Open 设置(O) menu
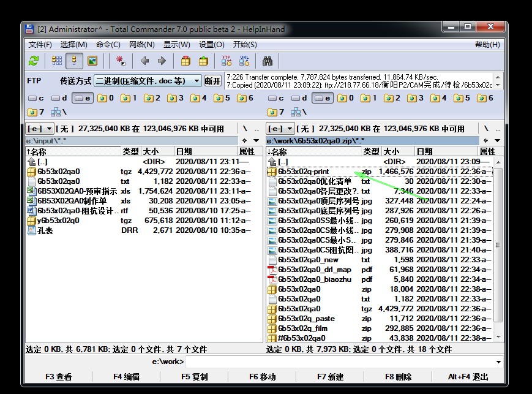Viewport: 532px width, 394px height. [x=211, y=45]
